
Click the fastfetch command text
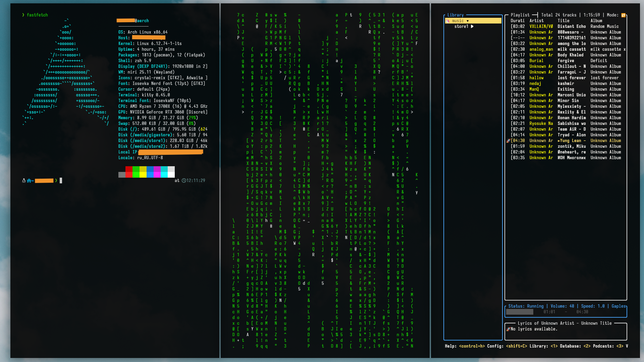(x=37, y=15)
